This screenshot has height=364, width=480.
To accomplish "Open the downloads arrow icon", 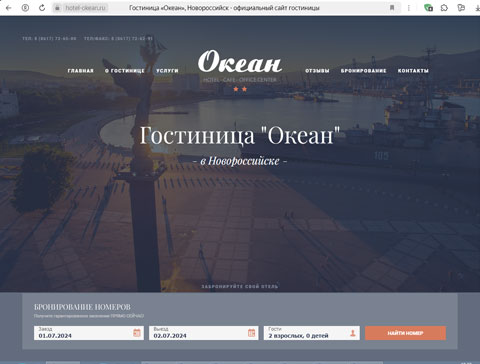I will point(477,8).
